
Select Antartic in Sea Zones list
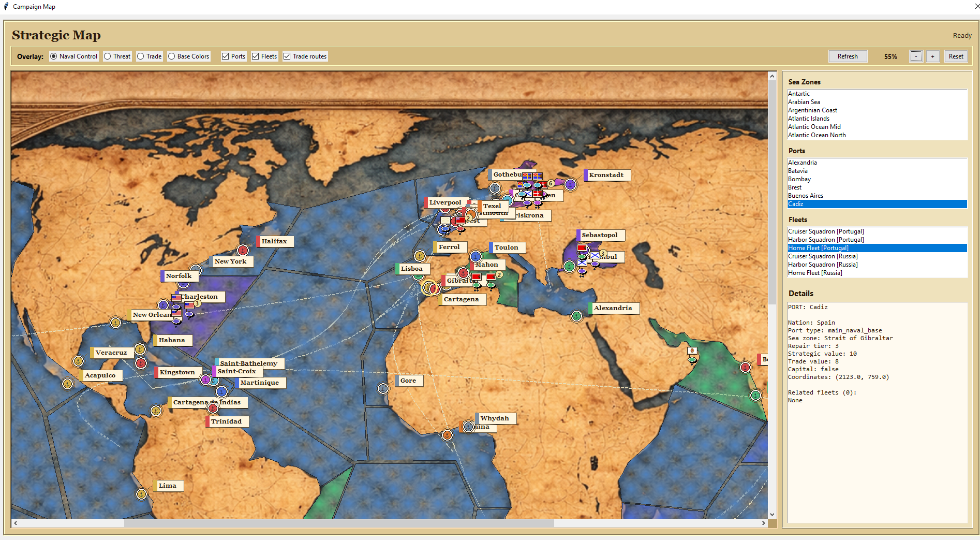pos(877,94)
